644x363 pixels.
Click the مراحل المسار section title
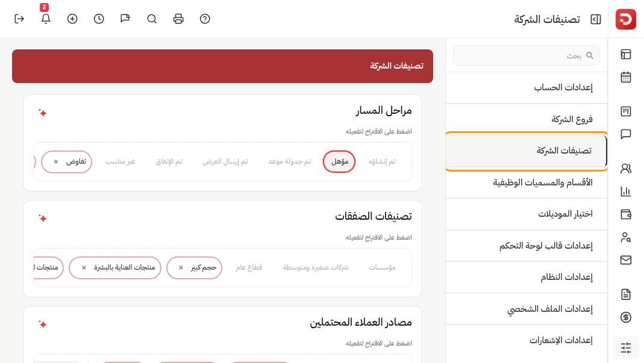(384, 110)
